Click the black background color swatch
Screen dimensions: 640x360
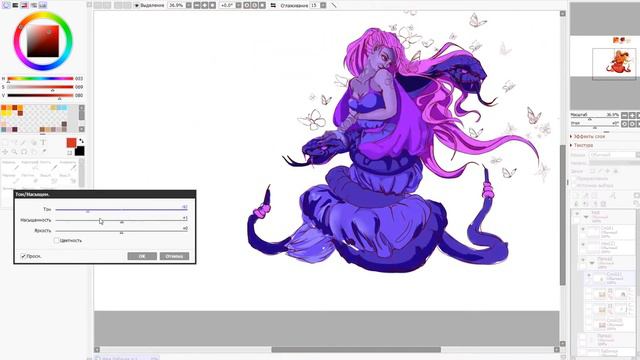click(x=80, y=151)
